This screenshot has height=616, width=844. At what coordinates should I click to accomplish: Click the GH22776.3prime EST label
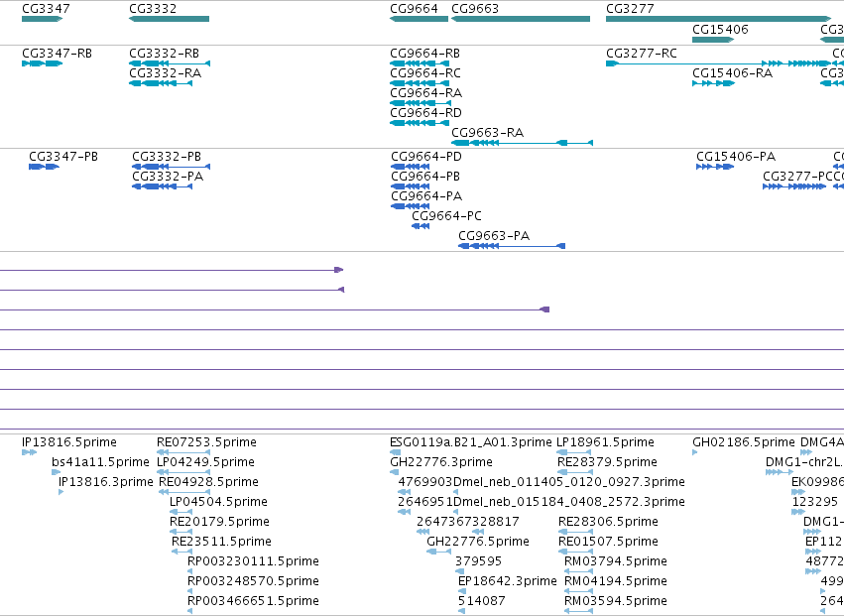(441, 462)
